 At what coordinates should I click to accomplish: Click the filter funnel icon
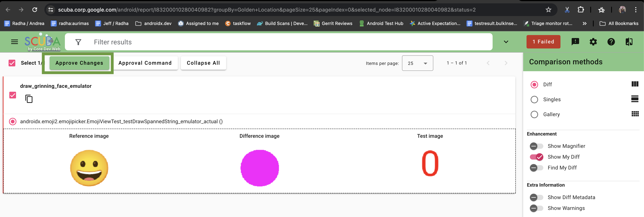click(x=78, y=42)
